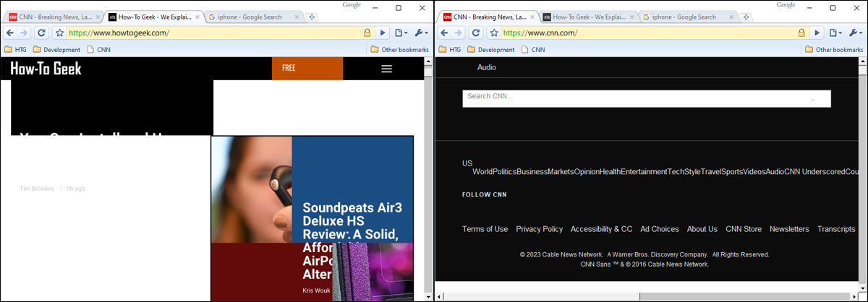This screenshot has height=302, width=868.
Task: Open the Soundpeats Air3 Deluxe HS Review article
Action: [352, 241]
